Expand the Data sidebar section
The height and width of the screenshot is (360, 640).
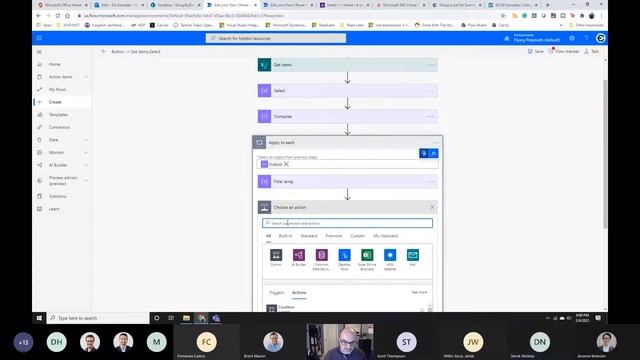pyautogui.click(x=86, y=140)
